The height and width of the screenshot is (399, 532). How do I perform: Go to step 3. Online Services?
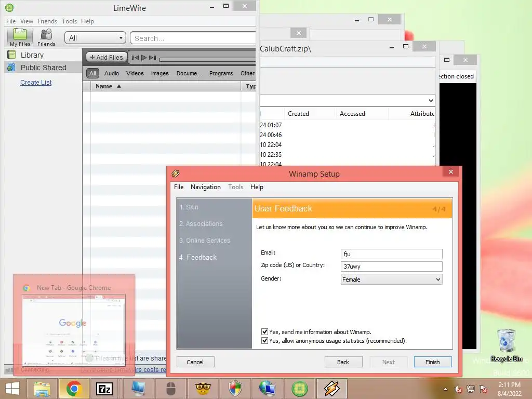coord(205,240)
